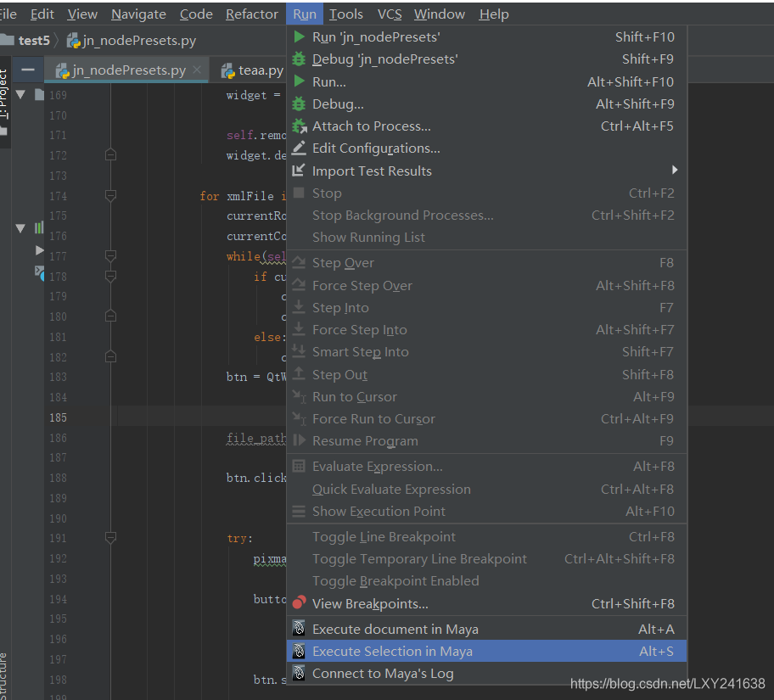
Task: Click line number 185 in the gutter
Action: [x=58, y=417]
